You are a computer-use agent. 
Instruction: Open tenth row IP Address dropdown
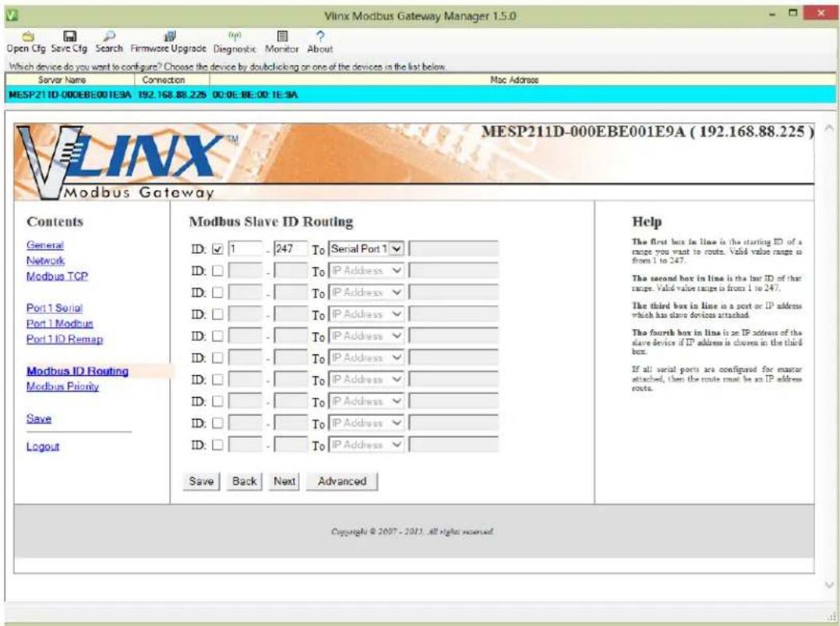(x=366, y=445)
